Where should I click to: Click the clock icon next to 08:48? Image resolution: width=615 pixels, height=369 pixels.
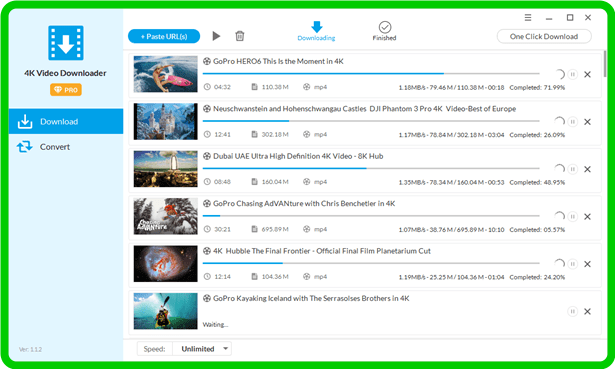pyautogui.click(x=207, y=182)
